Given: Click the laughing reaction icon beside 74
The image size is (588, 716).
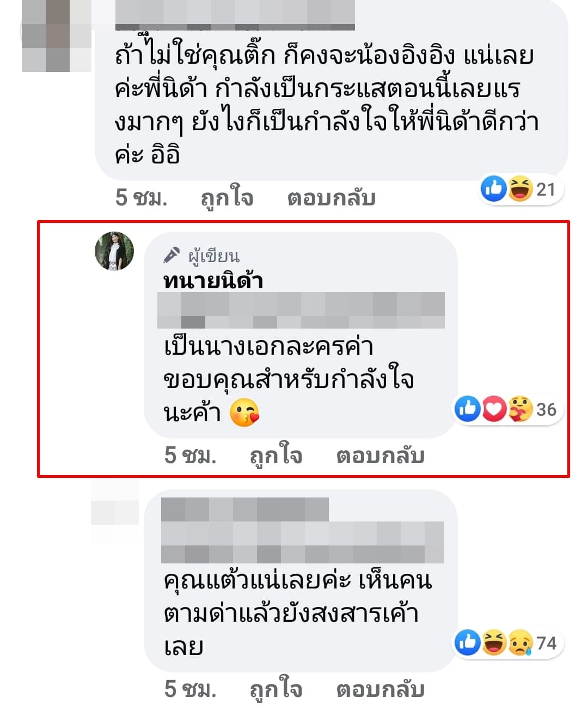Looking at the screenshot, I should pos(494,643).
